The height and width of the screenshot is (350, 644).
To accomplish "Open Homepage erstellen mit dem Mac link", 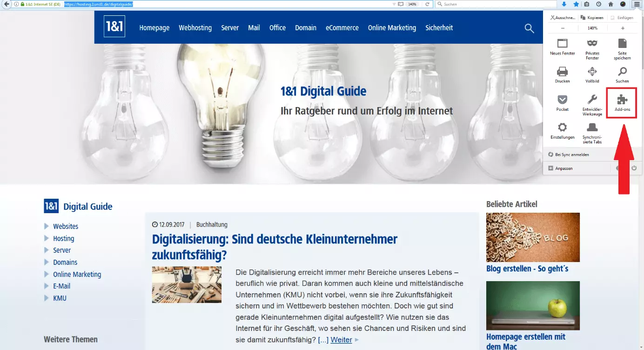I will pos(526,341).
